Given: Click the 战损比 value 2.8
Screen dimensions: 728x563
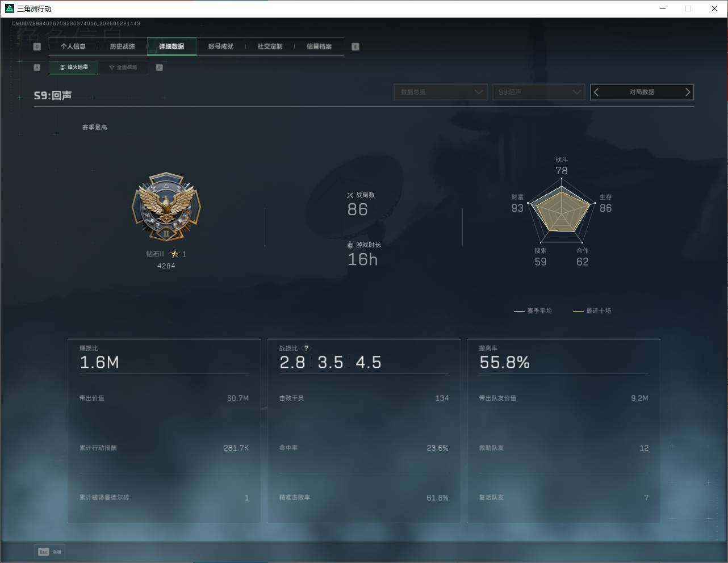Looking at the screenshot, I should point(292,363).
